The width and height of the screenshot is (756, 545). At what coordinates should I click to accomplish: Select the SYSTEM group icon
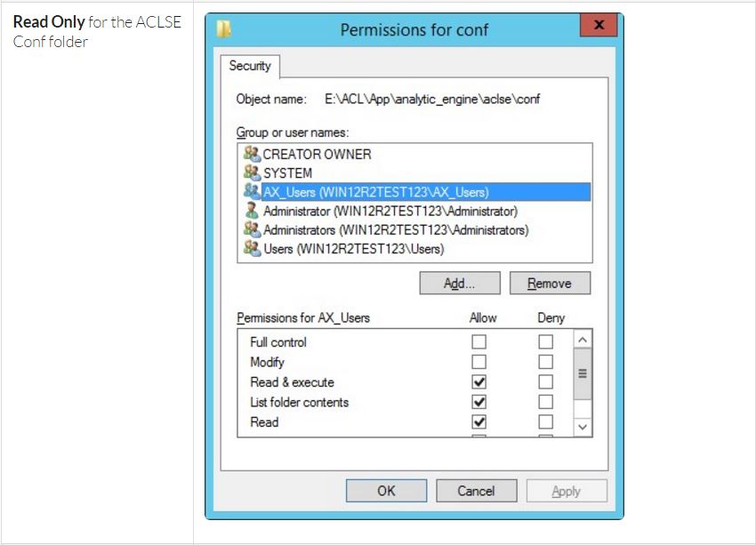point(251,172)
